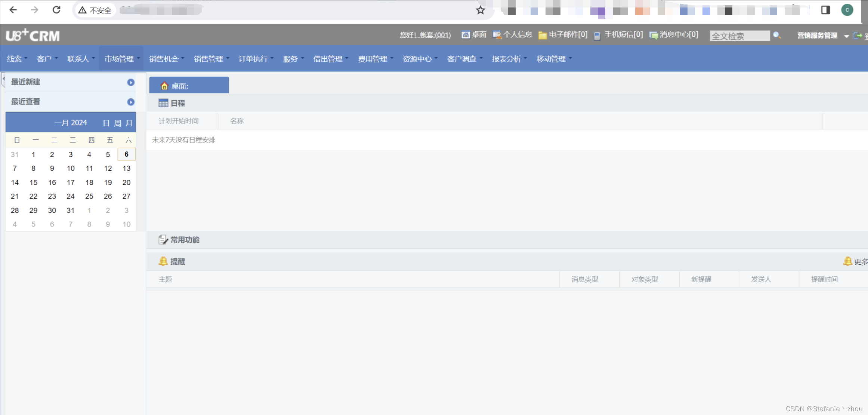Screen dimensions: 868x415
Task: Click the browser forward arrow
Action: pos(35,10)
